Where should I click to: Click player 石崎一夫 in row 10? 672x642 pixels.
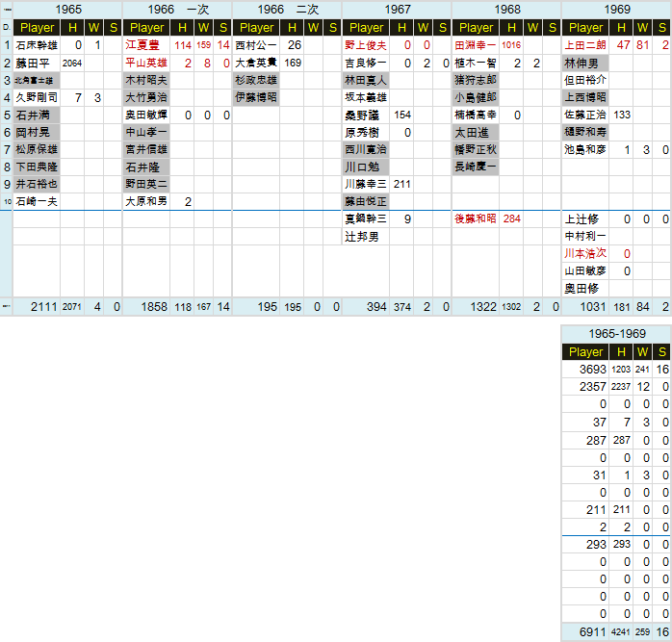coord(37,201)
